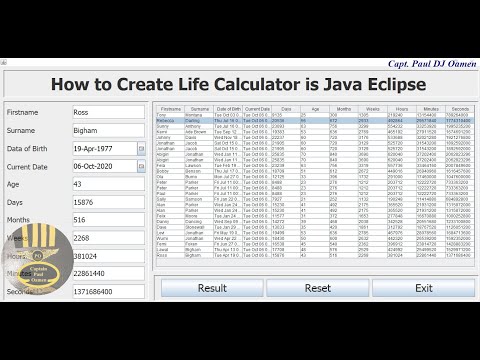Click the Hours column header
The image size is (480, 360).
[402, 109]
